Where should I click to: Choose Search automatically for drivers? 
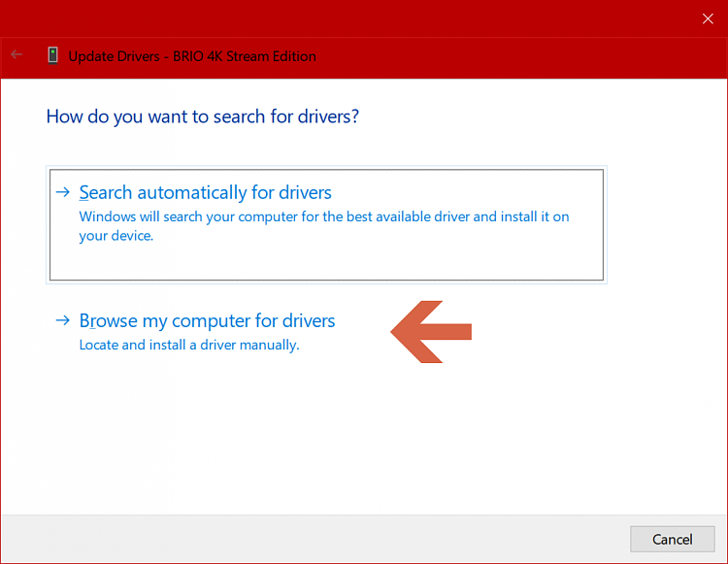tap(326, 224)
